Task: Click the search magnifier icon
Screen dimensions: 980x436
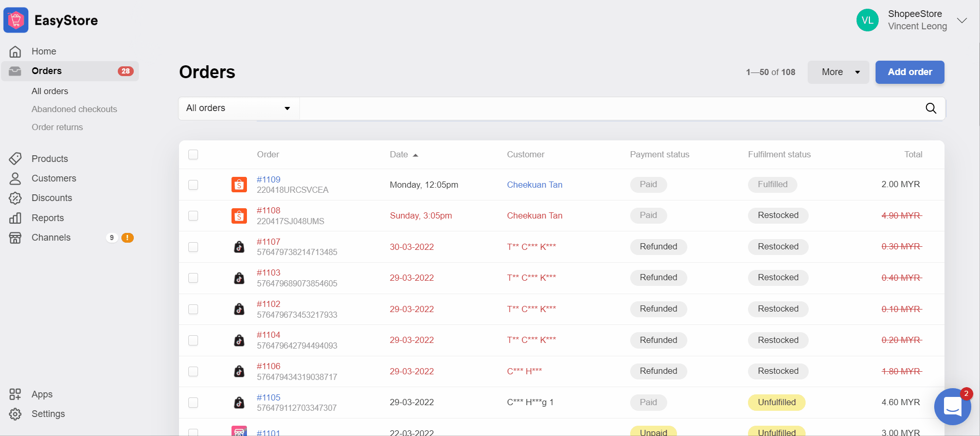Action: tap(931, 108)
